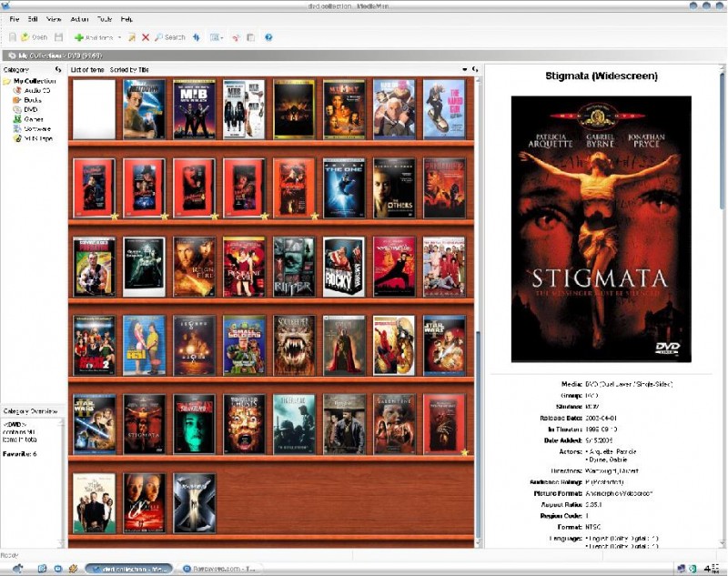Switch to the browser window in taskbar
Screen dimensions: 728x576
click(219, 569)
